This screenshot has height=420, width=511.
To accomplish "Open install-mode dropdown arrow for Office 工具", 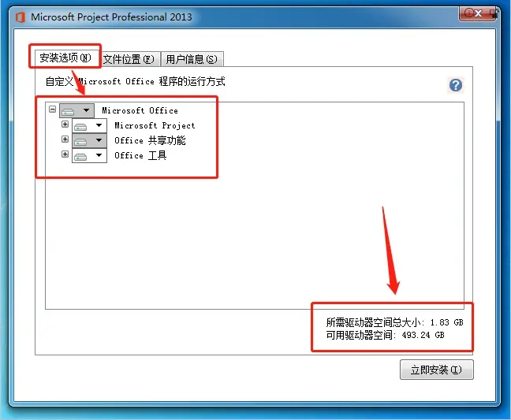I will 99,155.
